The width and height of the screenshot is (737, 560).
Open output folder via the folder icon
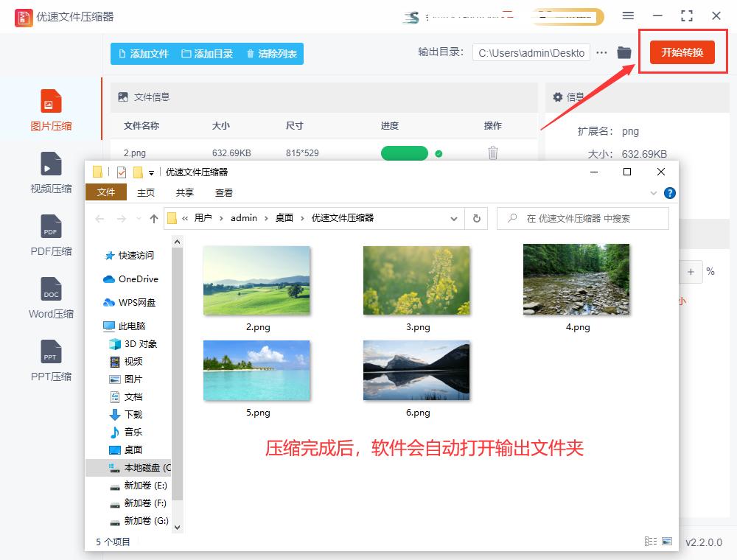[624, 52]
